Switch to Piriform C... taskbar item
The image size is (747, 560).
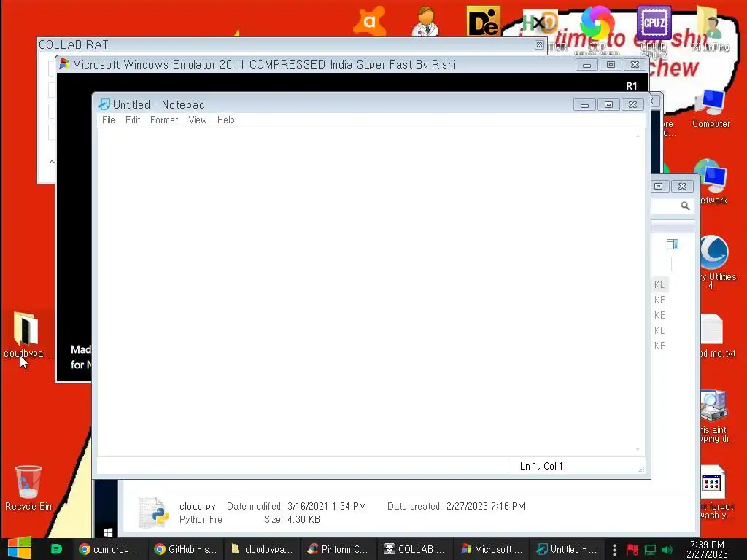(x=338, y=549)
